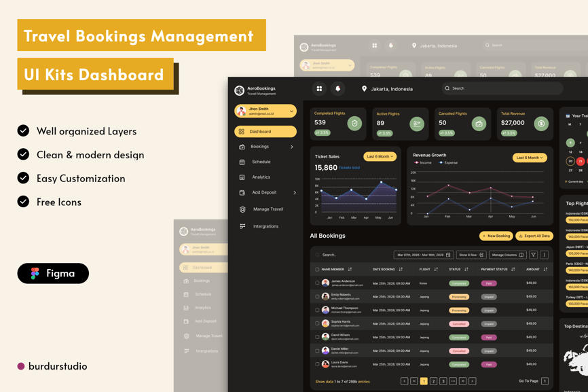Click the AeroBookings logo icon

[239, 90]
